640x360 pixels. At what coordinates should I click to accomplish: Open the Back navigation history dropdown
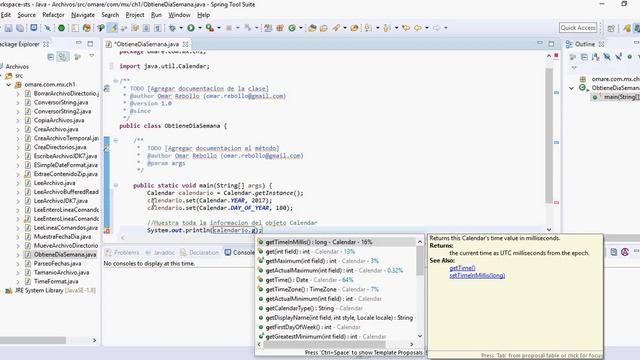pyautogui.click(x=427, y=28)
